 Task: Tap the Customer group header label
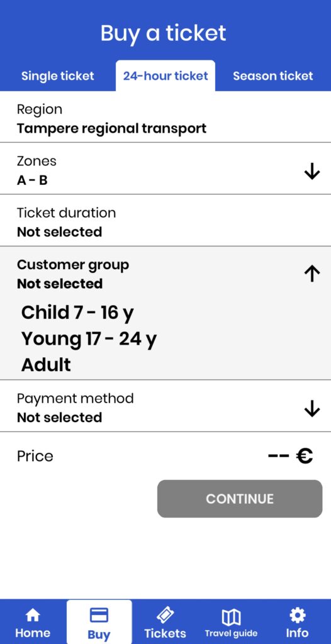[x=73, y=265]
